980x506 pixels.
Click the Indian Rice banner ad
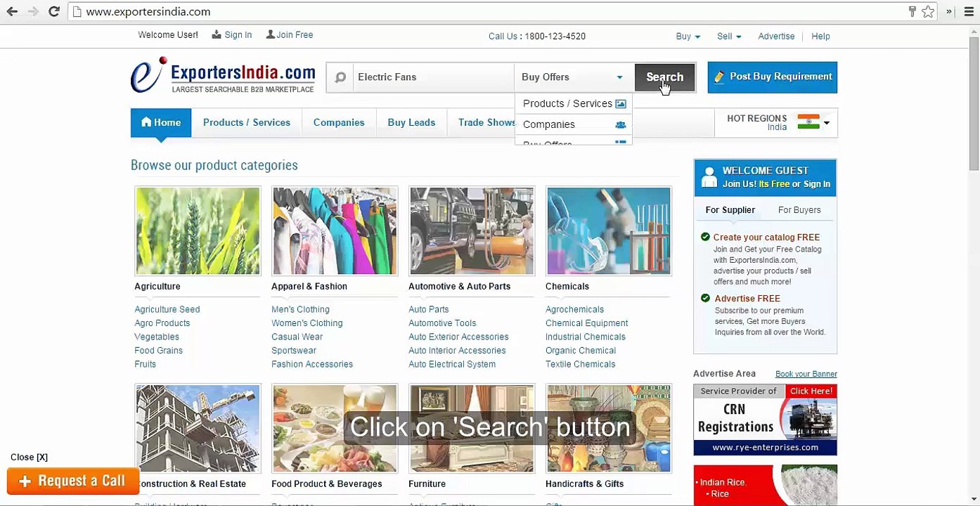click(765, 486)
